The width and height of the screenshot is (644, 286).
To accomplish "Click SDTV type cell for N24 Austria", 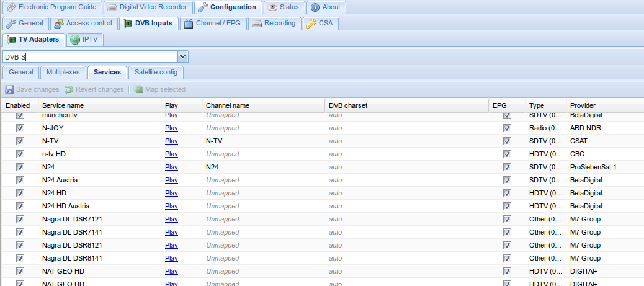I will [546, 181].
